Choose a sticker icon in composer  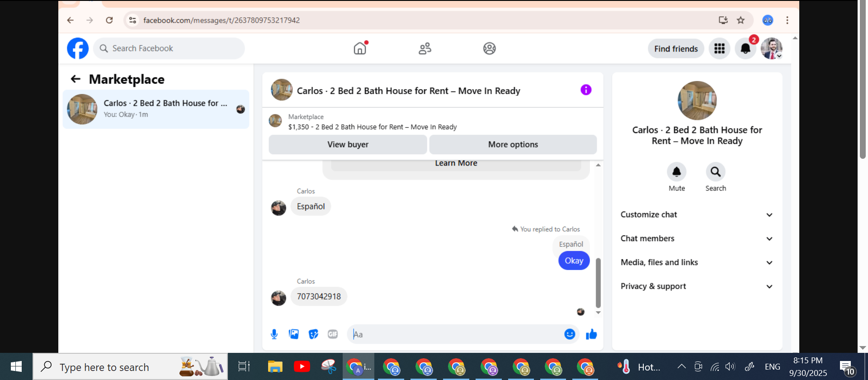pos(313,334)
